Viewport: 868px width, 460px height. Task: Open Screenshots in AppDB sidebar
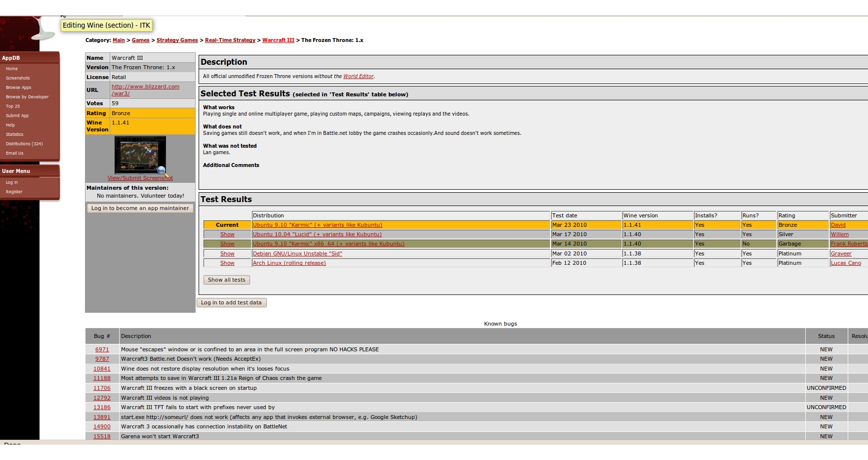18,78
